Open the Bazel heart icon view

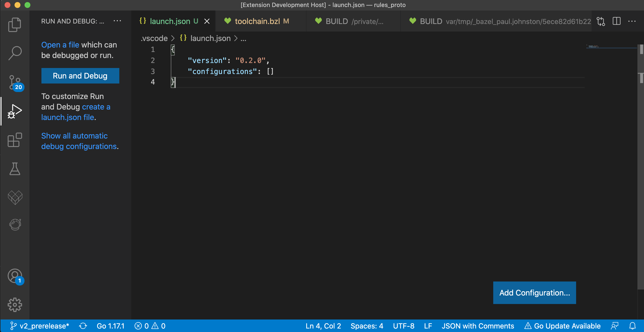15,197
